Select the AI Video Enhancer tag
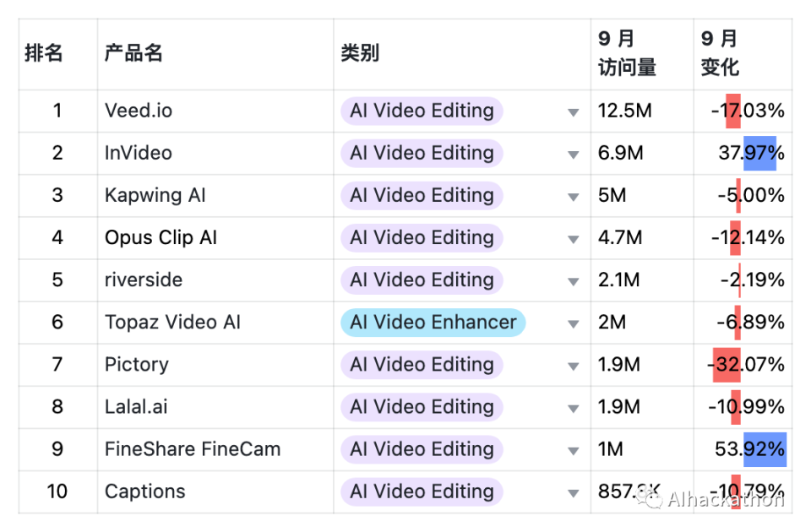This screenshot has width=811, height=532. 433,323
